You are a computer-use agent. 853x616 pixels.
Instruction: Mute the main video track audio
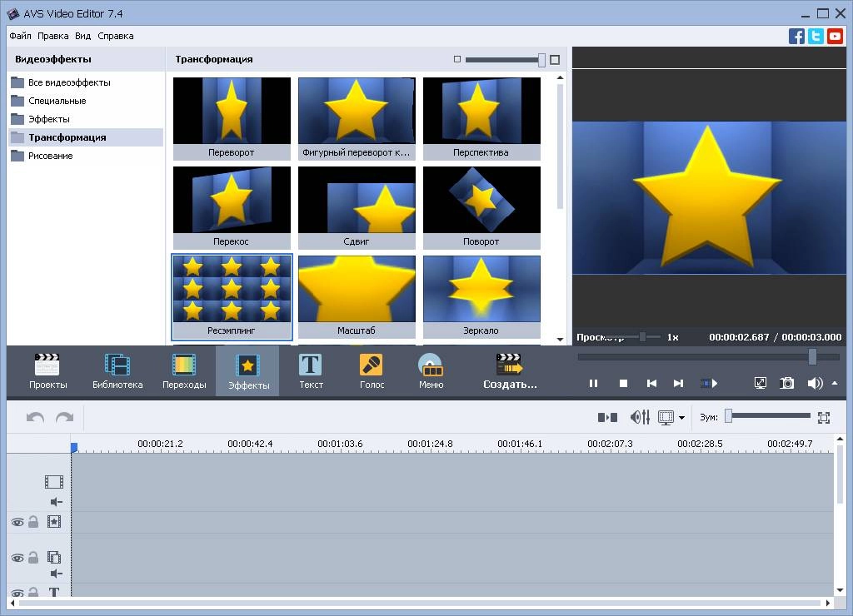(x=57, y=502)
